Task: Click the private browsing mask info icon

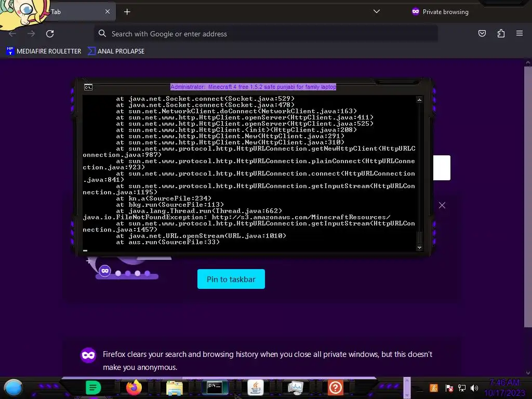Action: pyautogui.click(x=88, y=355)
